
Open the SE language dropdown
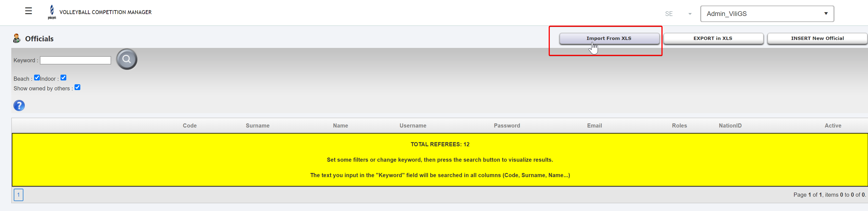tap(678, 14)
